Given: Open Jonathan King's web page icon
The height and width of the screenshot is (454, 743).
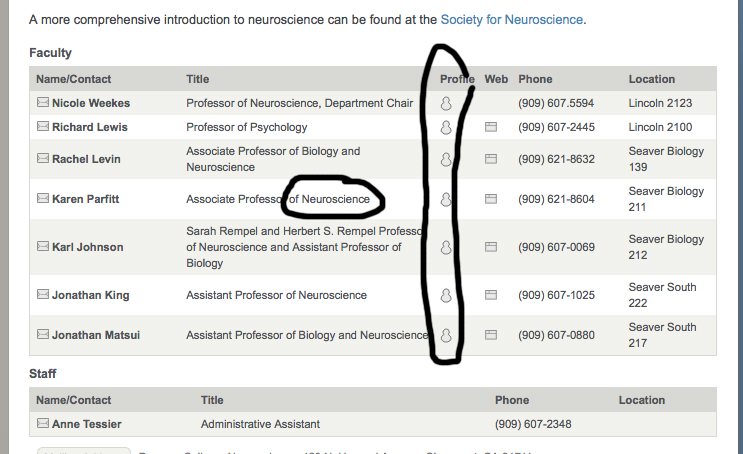Looking at the screenshot, I should pos(491,295).
